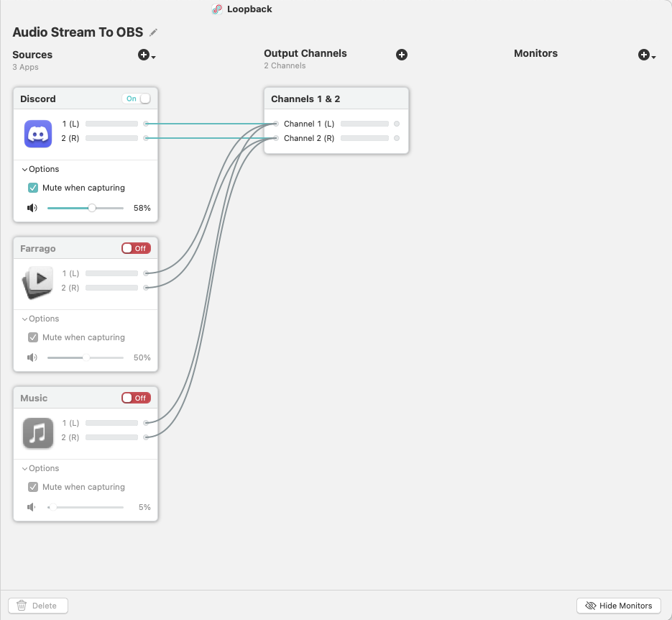Collapse the Farrago Options section

click(24, 319)
